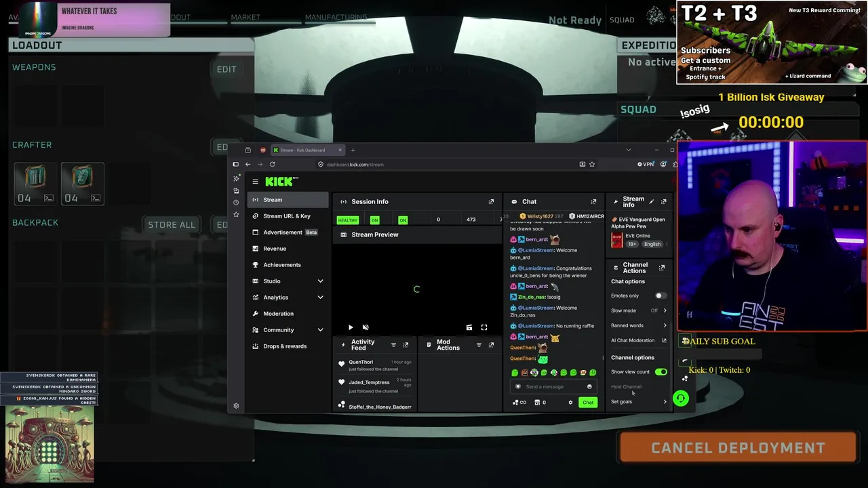Viewport: 868px width, 488px height.
Task: Click EVE Online category thumbnail
Action: tap(616, 240)
